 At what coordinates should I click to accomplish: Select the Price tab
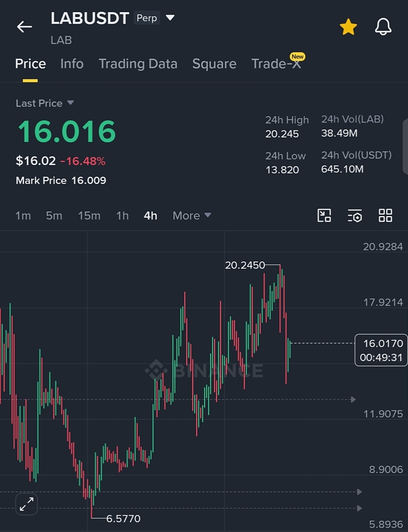30,64
